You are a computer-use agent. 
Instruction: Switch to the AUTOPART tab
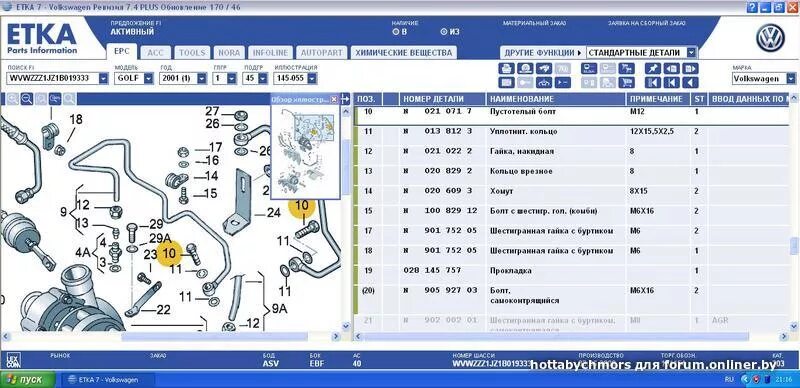pos(321,53)
